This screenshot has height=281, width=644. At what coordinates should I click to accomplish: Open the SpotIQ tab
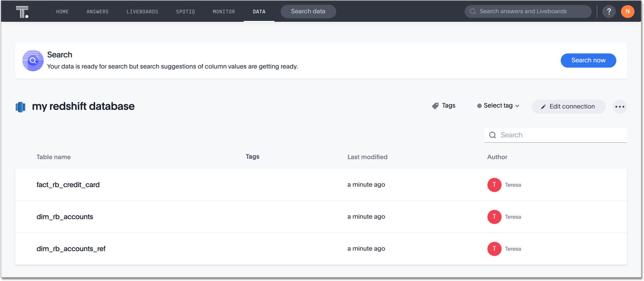point(185,12)
